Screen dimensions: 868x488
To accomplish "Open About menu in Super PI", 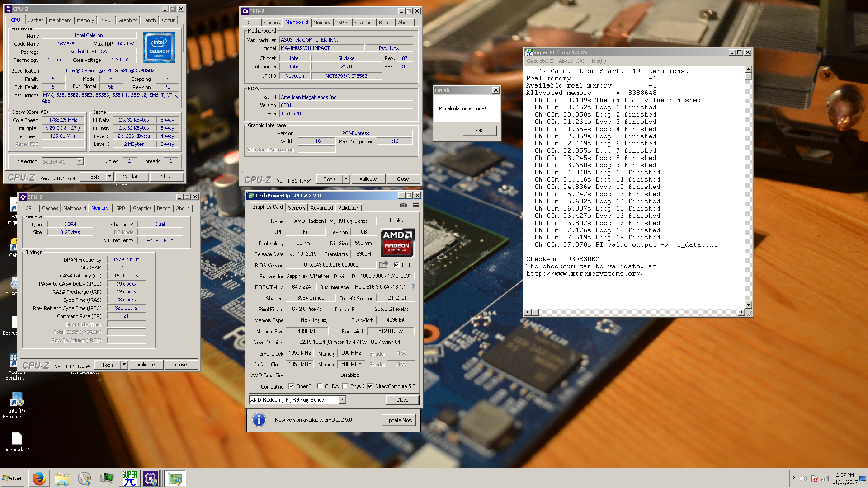I will [x=571, y=61].
